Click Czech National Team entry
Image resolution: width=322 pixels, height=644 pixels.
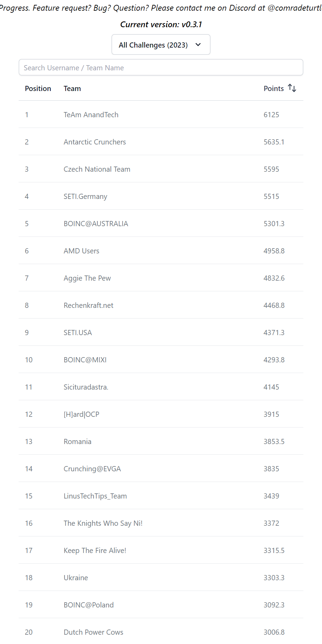[x=97, y=169]
